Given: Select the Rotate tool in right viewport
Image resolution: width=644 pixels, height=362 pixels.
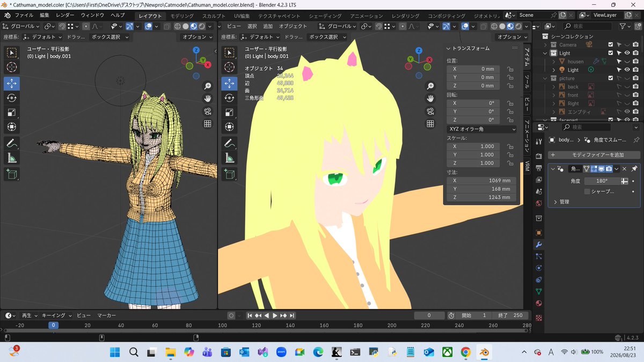Looking at the screenshot, I should coord(229,98).
